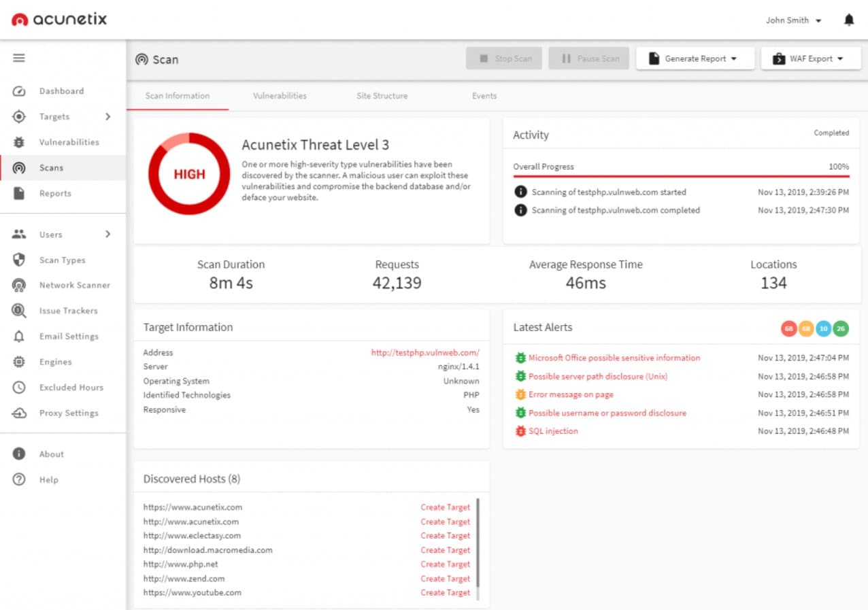Click green bug icon beside server path disclosure

pyautogui.click(x=520, y=376)
